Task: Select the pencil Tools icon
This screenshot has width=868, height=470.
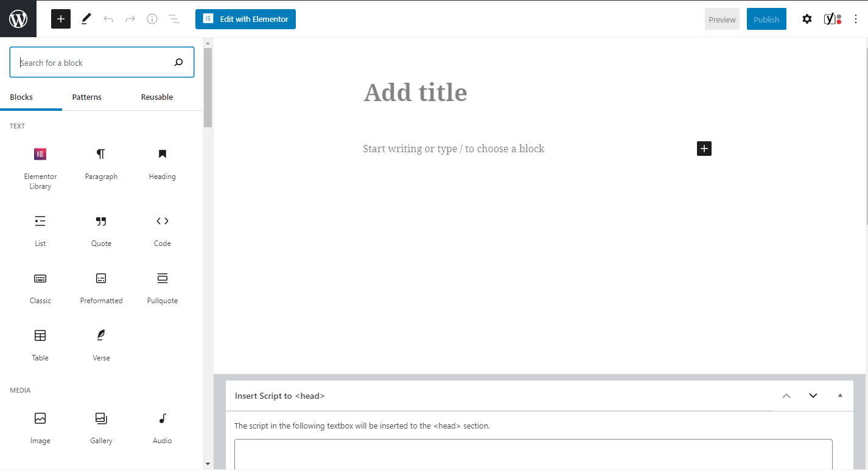Action: coord(86,19)
